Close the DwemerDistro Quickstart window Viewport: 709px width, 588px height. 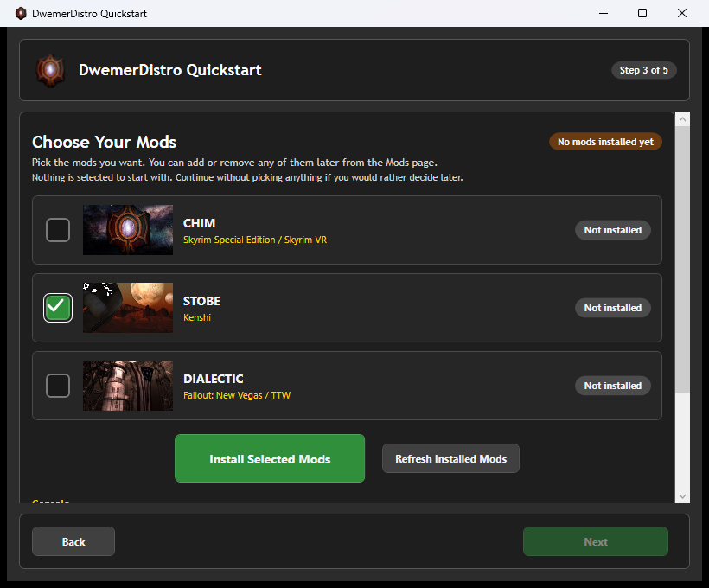pyautogui.click(x=682, y=13)
